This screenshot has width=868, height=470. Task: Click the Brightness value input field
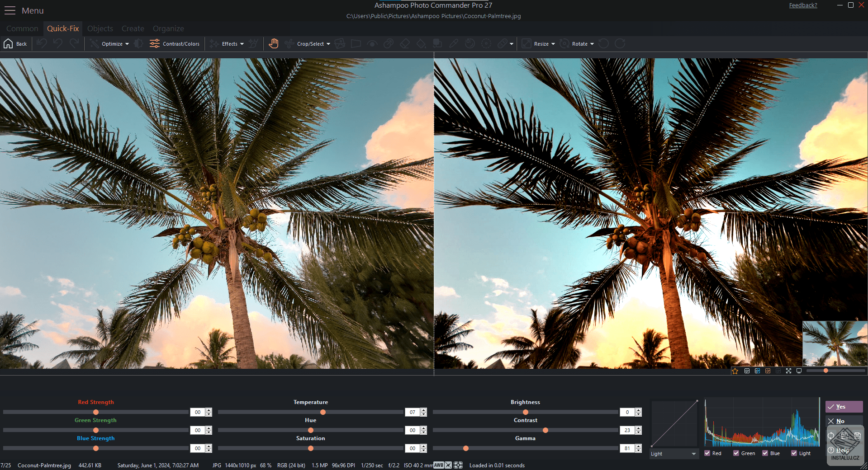click(x=627, y=412)
